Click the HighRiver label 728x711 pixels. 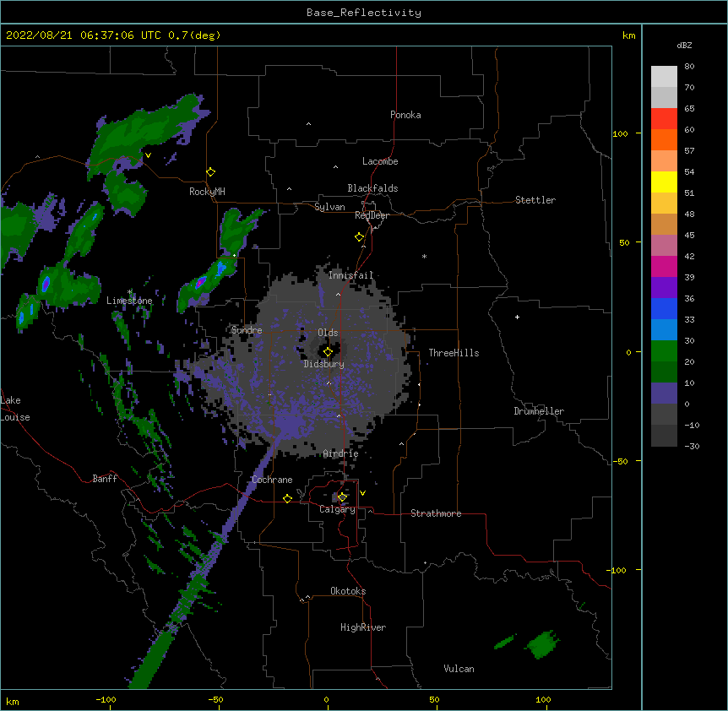363,627
